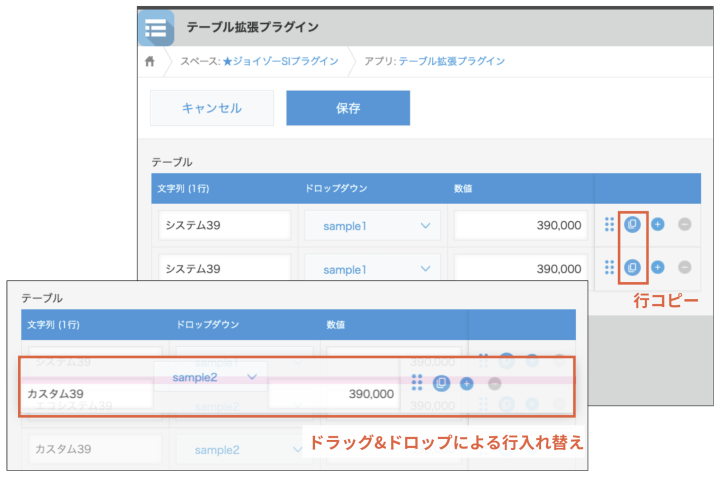Add a row with first row's plus icon
Viewport: 720px width, 477px height.
coord(658,225)
